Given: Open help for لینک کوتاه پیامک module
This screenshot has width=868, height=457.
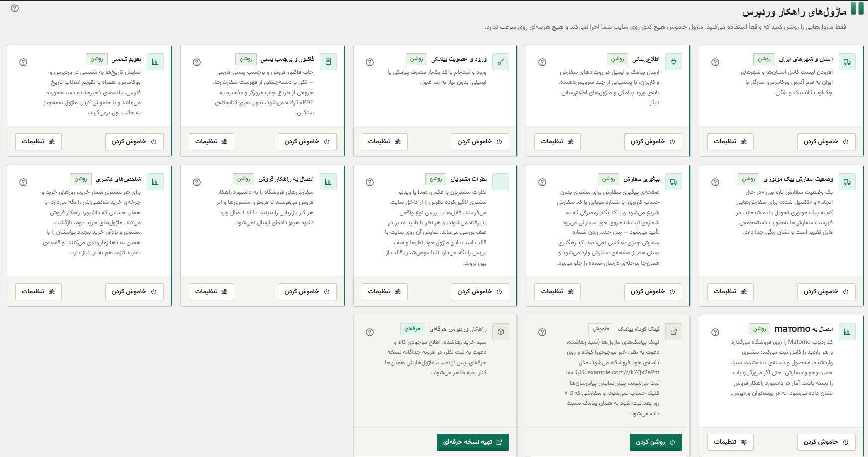Looking at the screenshot, I should [x=542, y=332].
